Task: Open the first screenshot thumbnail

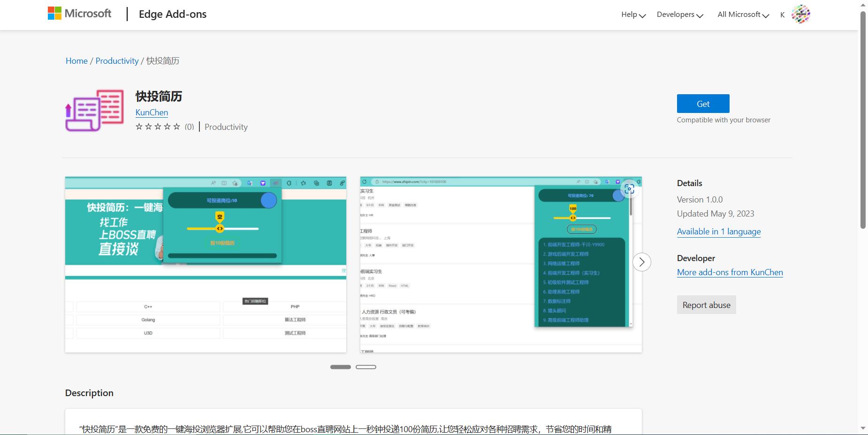Action: point(206,265)
